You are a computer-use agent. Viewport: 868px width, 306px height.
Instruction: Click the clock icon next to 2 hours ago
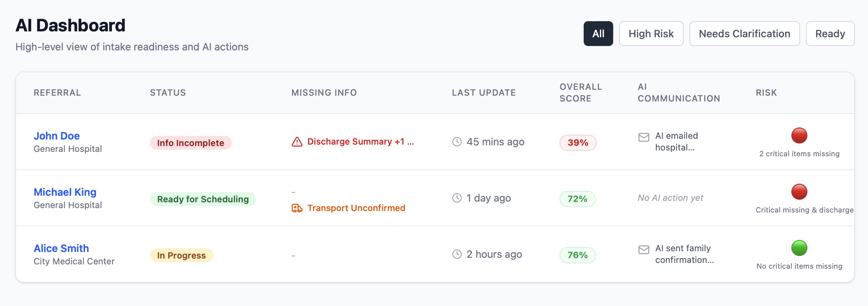[456, 254]
